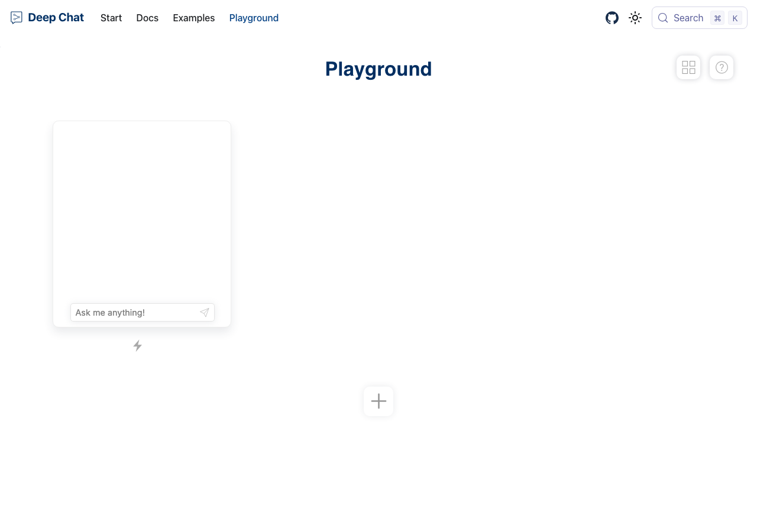The image size is (757, 532).
Task: Open the grid layout view icon
Action: [x=688, y=67]
